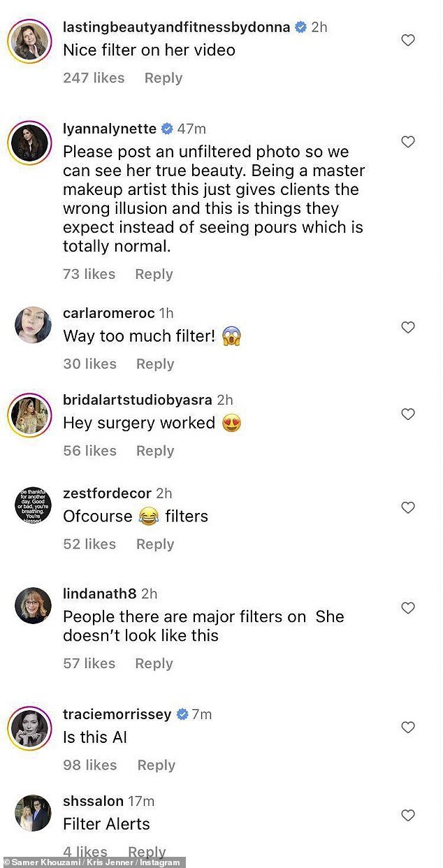Like the 'Is this AI' comment
Image resolution: width=443 pixels, height=868 pixels.
coord(408,728)
